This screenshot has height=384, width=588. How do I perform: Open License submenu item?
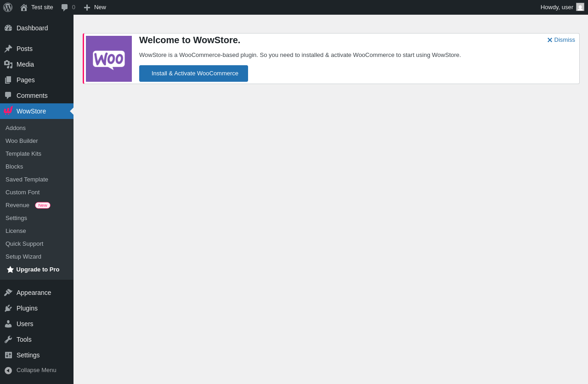[16, 231]
